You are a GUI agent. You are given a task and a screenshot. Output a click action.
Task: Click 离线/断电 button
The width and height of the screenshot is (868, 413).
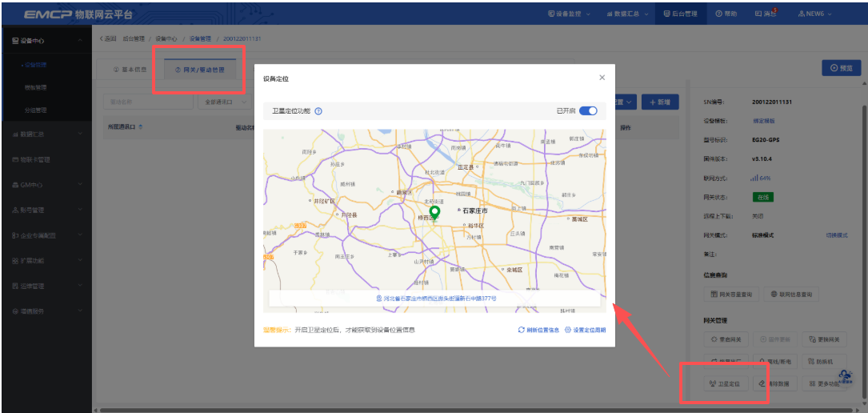[x=775, y=362]
